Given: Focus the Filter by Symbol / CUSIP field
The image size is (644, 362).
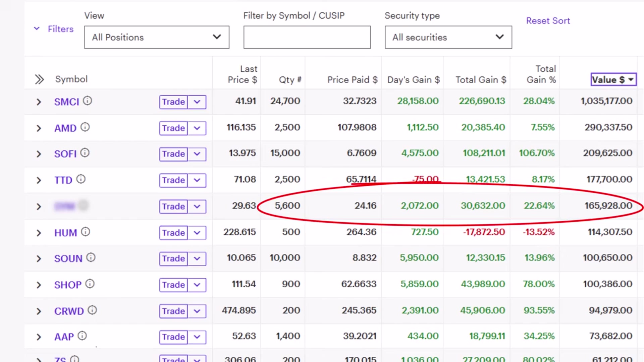Looking at the screenshot, I should pos(307,37).
